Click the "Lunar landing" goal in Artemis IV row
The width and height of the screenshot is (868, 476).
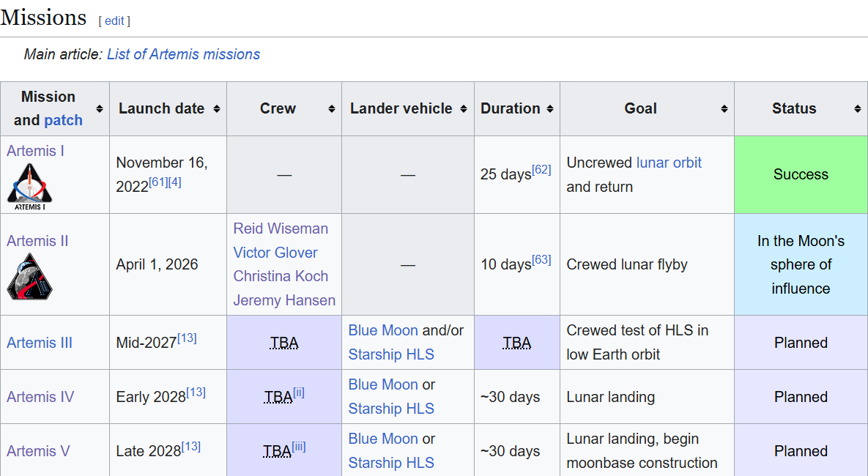(611, 397)
